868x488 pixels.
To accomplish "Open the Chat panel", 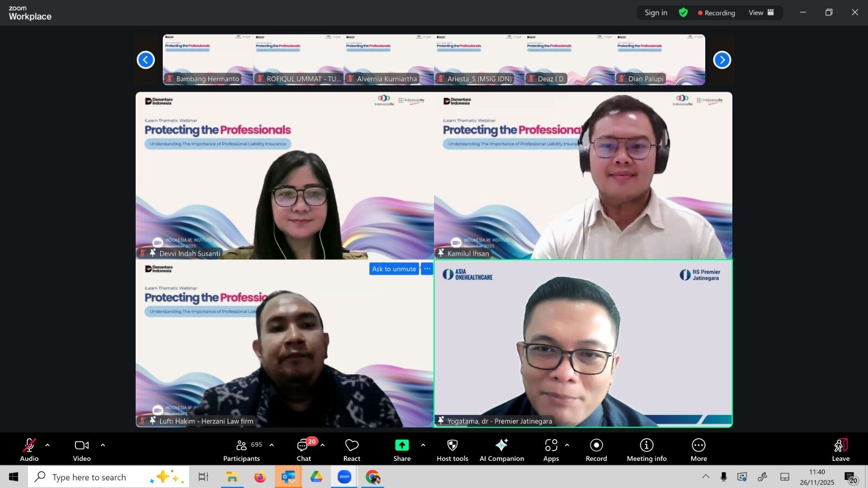I will [303, 450].
